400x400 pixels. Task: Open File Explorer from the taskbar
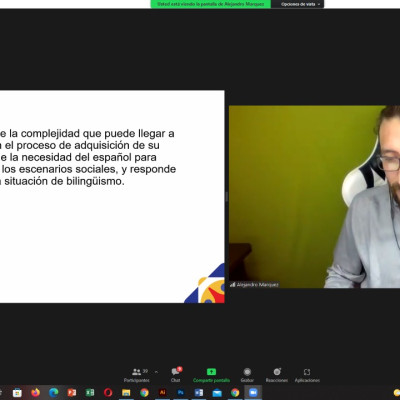126,393
